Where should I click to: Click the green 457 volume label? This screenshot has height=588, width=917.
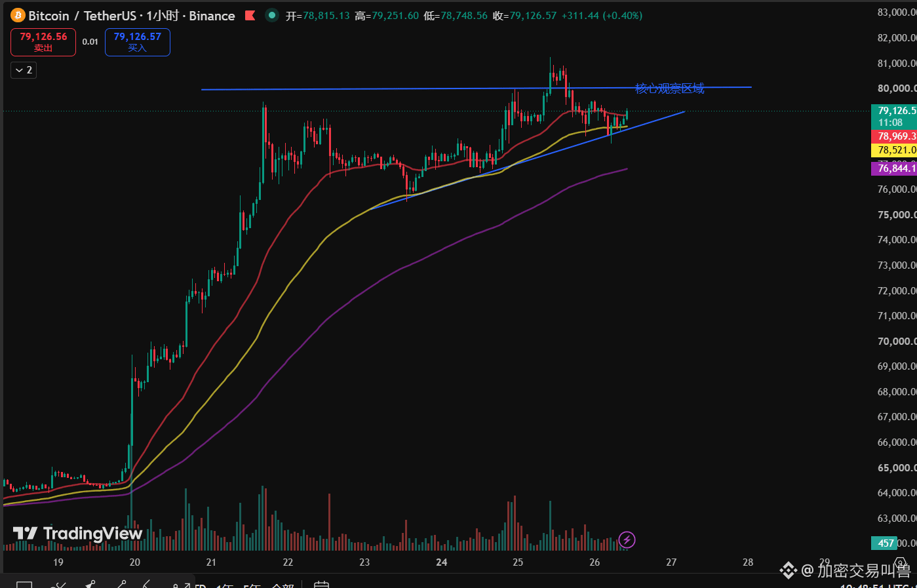pyautogui.click(x=884, y=543)
